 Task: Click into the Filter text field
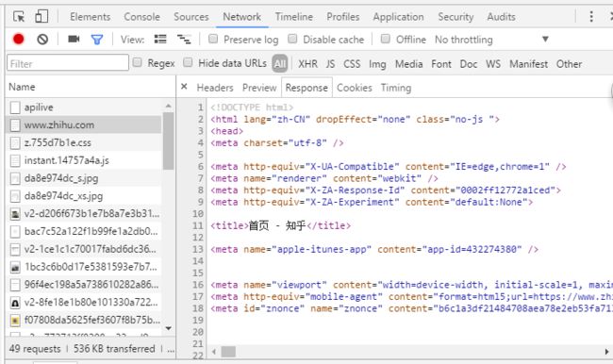coord(68,63)
